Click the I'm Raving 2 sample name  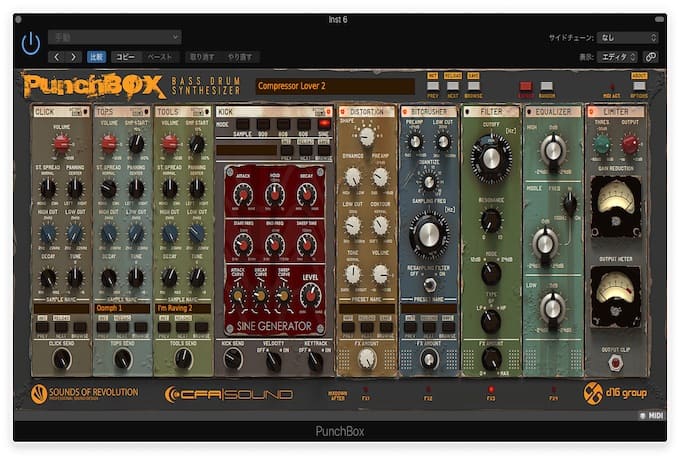pos(183,308)
